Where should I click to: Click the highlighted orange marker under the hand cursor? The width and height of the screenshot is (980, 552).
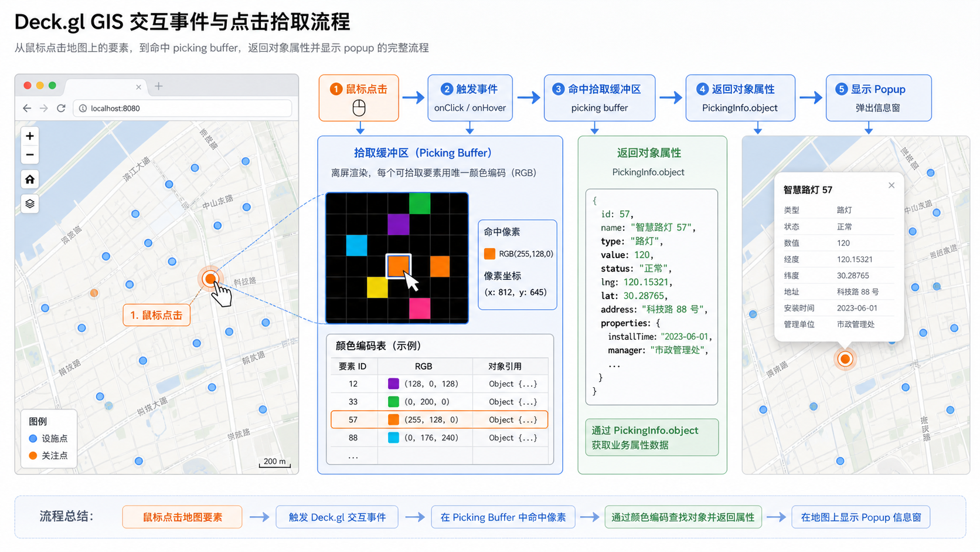[210, 279]
